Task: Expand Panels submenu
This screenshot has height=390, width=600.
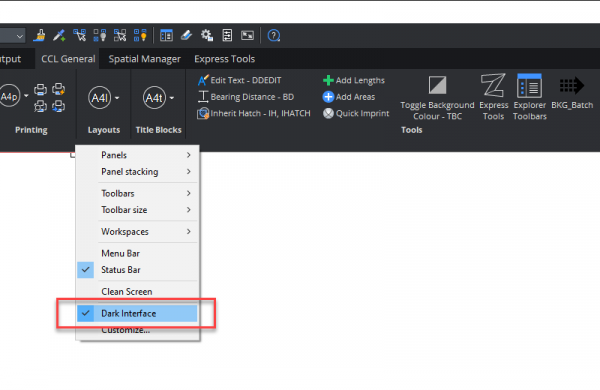Action: [138, 155]
